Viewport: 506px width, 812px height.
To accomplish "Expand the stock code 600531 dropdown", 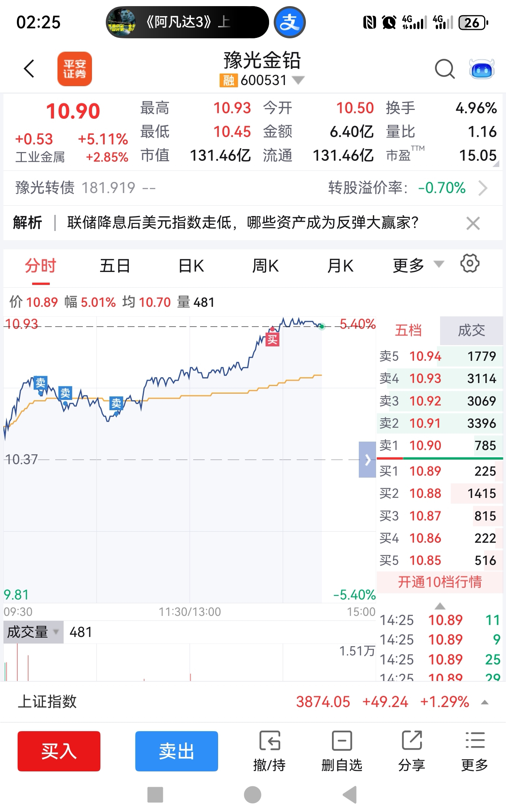I will [x=298, y=80].
